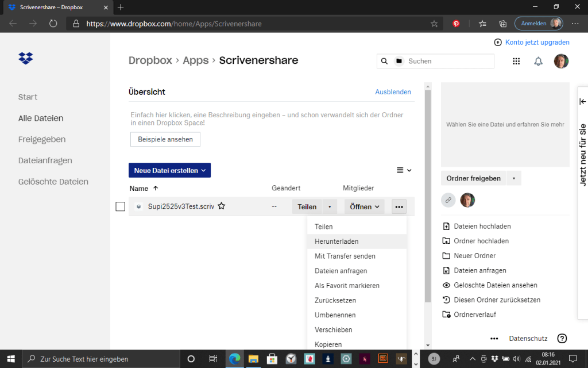
Task: Open the Öffnen dropdown
Action: click(365, 207)
